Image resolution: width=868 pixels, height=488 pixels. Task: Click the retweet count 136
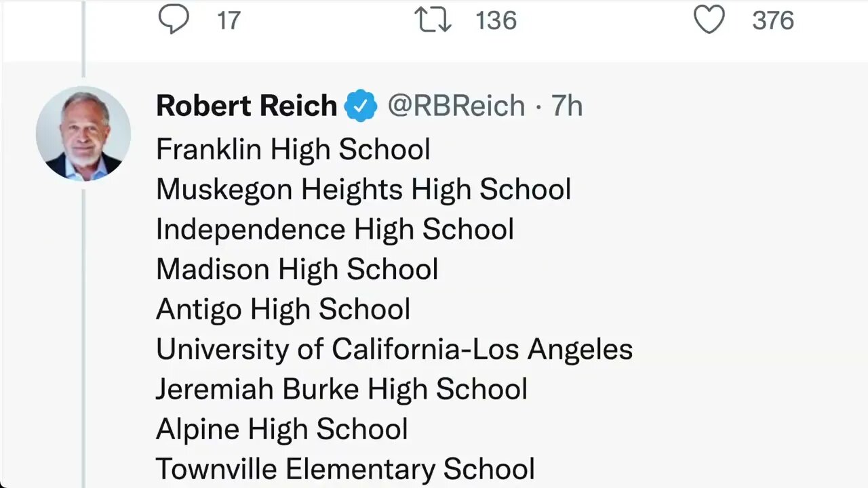(496, 20)
